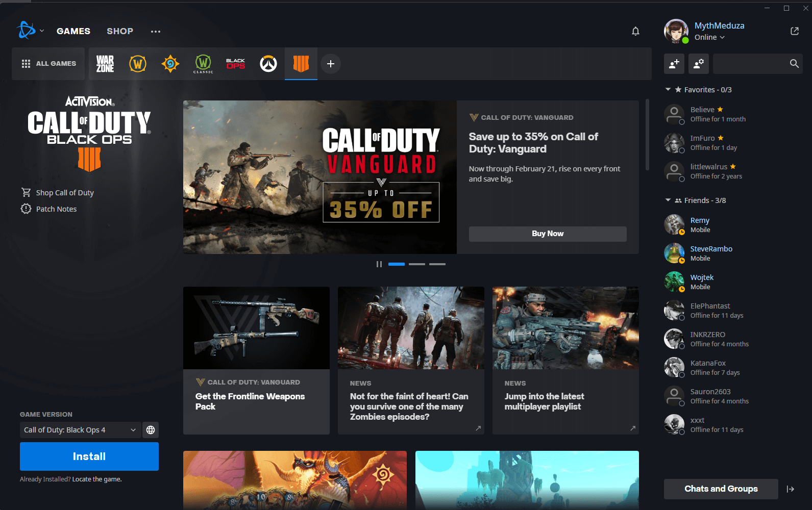The width and height of the screenshot is (812, 510).
Task: Select the Black Ops Cold War icon
Action: 236,64
